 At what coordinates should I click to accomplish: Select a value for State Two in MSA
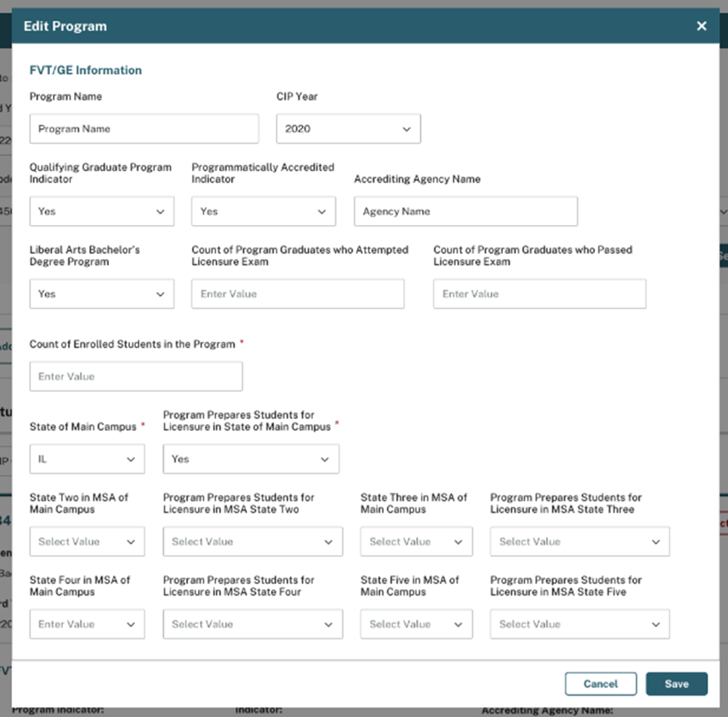(87, 542)
